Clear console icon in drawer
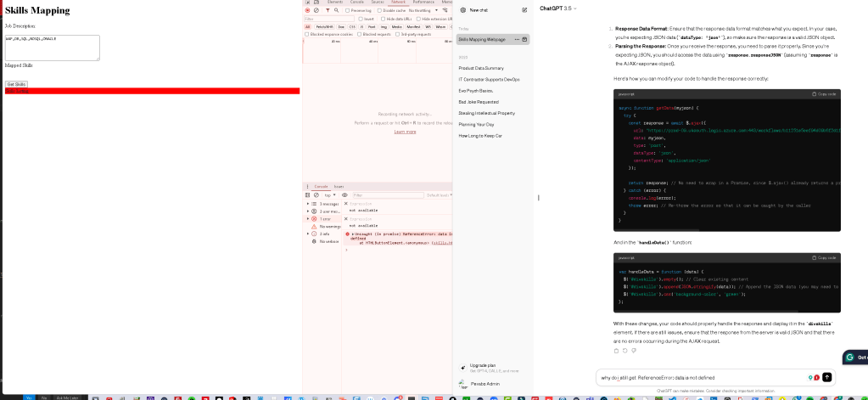Image resolution: width=868 pixels, height=400 pixels. pos(316,195)
